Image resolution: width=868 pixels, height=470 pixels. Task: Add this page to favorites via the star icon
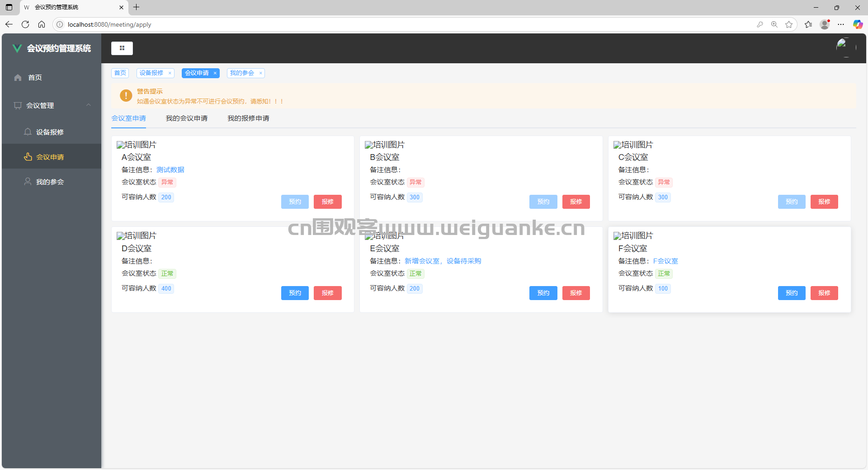click(x=790, y=24)
